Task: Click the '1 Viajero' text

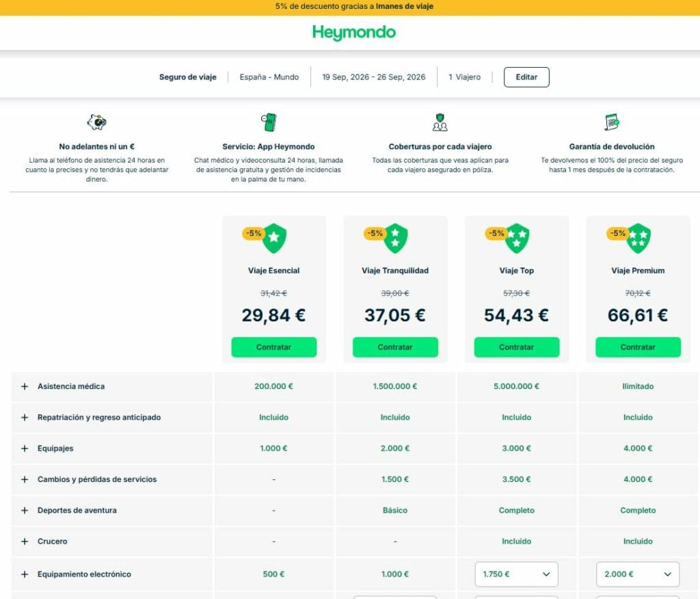Action: tap(465, 77)
